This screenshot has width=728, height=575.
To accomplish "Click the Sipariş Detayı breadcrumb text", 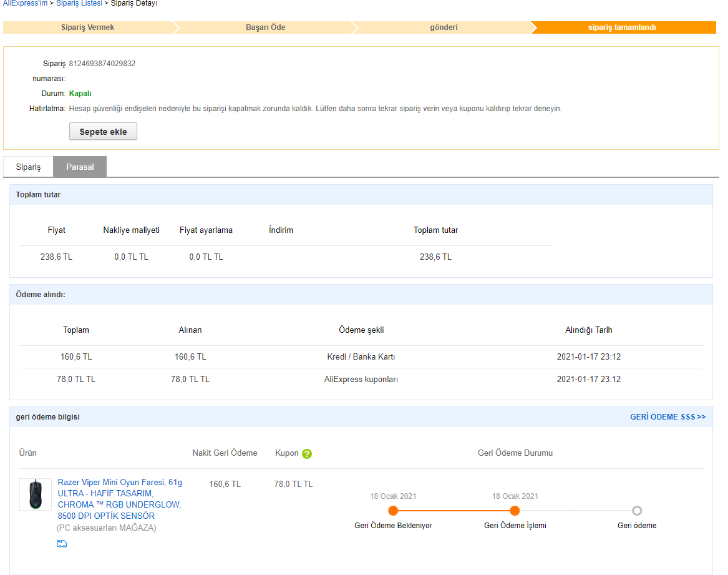I will (x=133, y=3).
